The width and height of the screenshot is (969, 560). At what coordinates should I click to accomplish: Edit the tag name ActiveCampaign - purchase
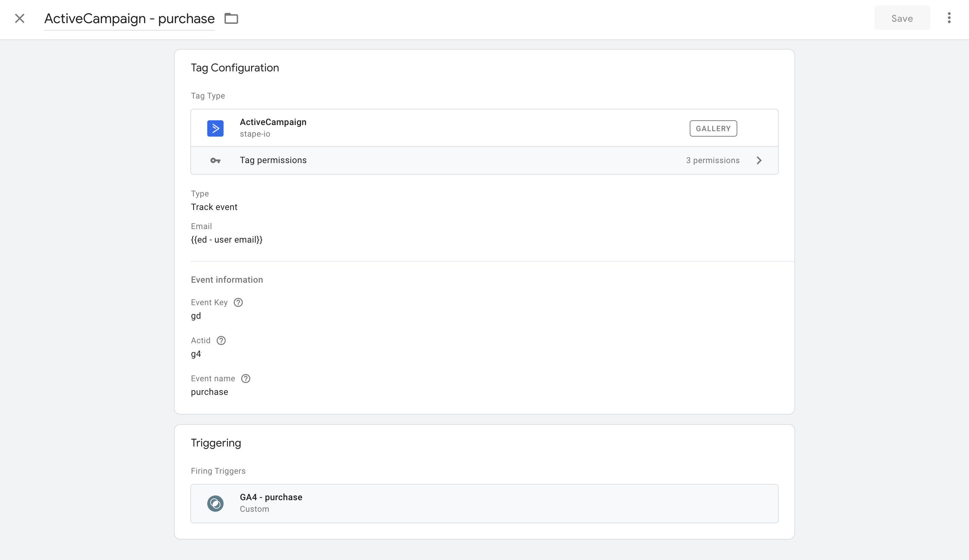129,18
